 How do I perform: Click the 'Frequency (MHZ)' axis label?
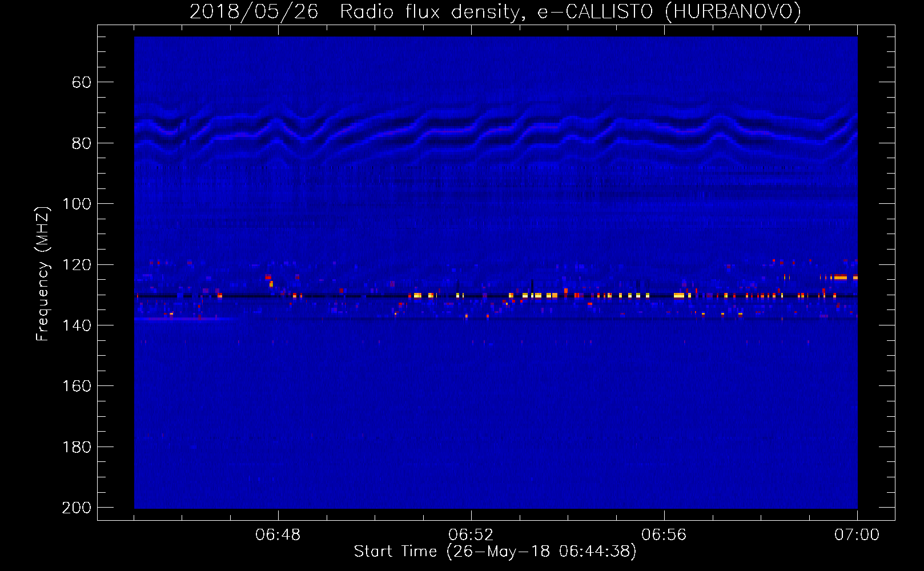click(43, 274)
